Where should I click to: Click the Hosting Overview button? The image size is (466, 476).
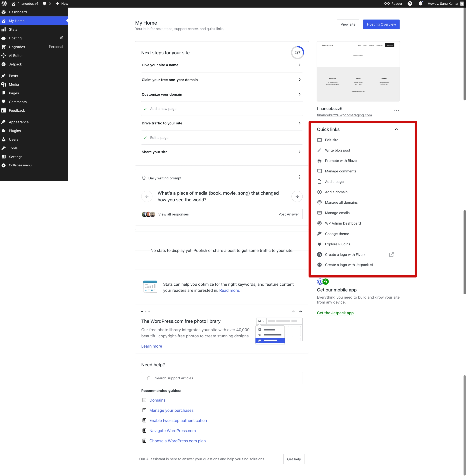(x=381, y=24)
